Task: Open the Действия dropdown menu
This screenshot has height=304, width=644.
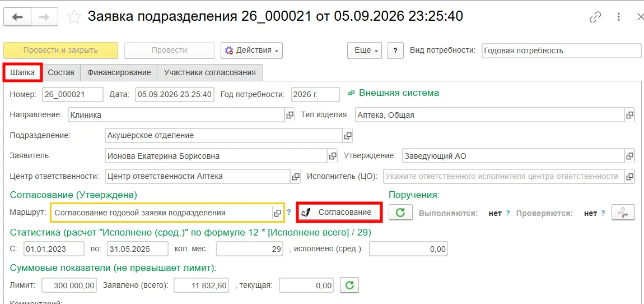Action: coord(251,50)
